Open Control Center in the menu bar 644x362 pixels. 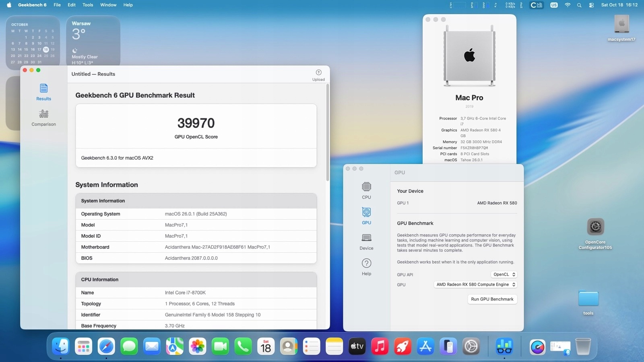[x=591, y=5]
